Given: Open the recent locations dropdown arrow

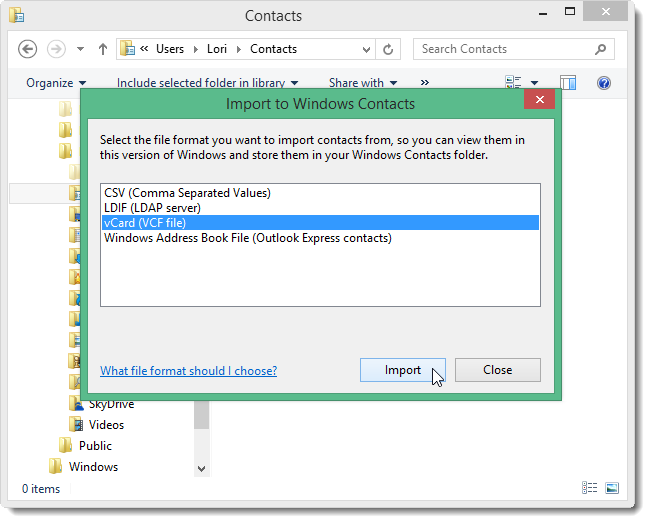Looking at the screenshot, I should coord(80,49).
